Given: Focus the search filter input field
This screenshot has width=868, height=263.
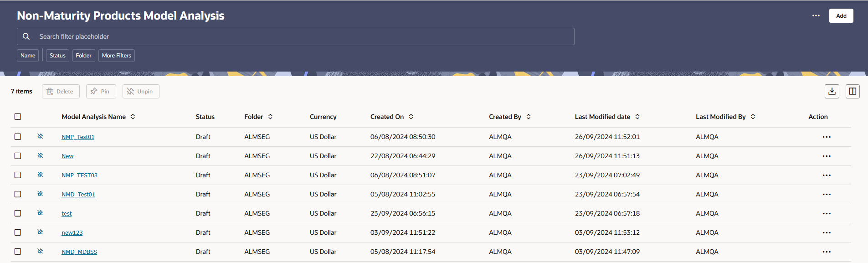Looking at the screenshot, I should pyautogui.click(x=296, y=36).
